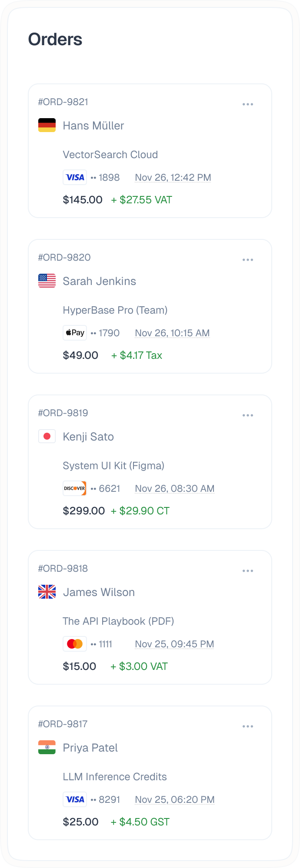Click the German flag next to Hans Müller
The height and width of the screenshot is (868, 300).
(x=47, y=125)
